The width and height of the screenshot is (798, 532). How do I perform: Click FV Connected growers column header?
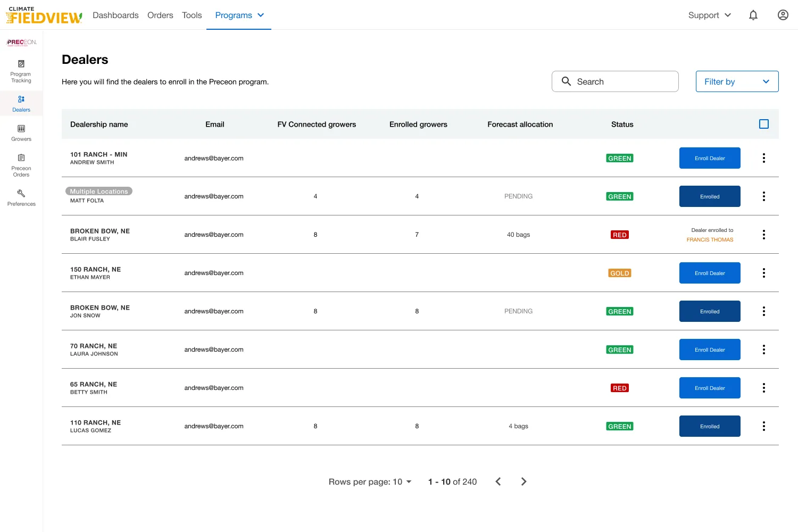click(x=317, y=124)
